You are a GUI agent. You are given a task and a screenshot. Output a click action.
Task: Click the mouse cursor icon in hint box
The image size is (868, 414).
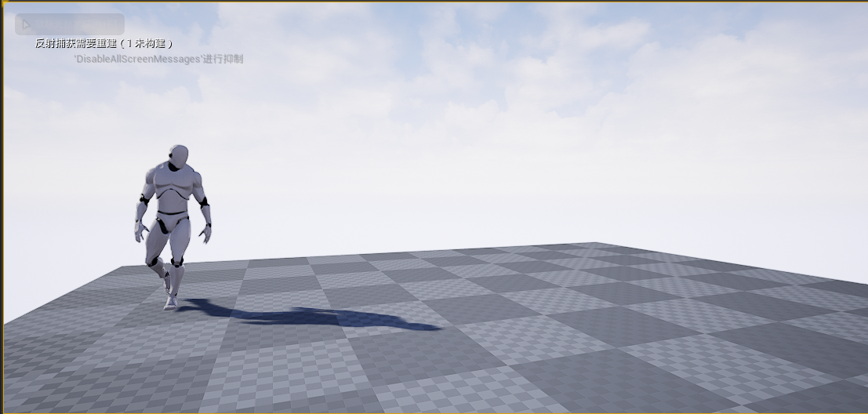[26, 24]
